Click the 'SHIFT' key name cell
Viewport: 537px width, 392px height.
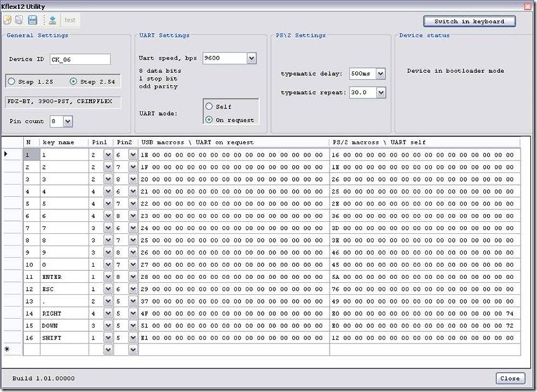tap(64, 337)
